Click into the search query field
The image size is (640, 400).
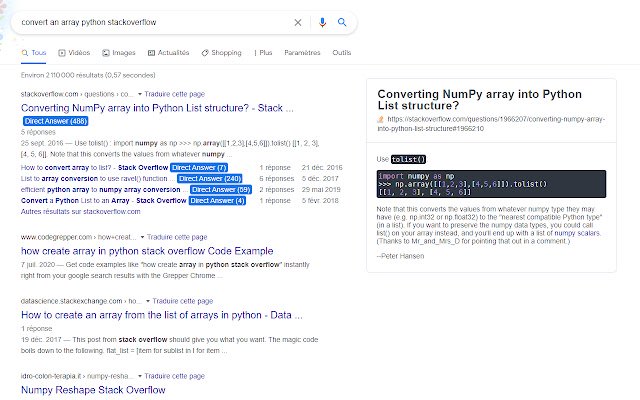click(153, 22)
